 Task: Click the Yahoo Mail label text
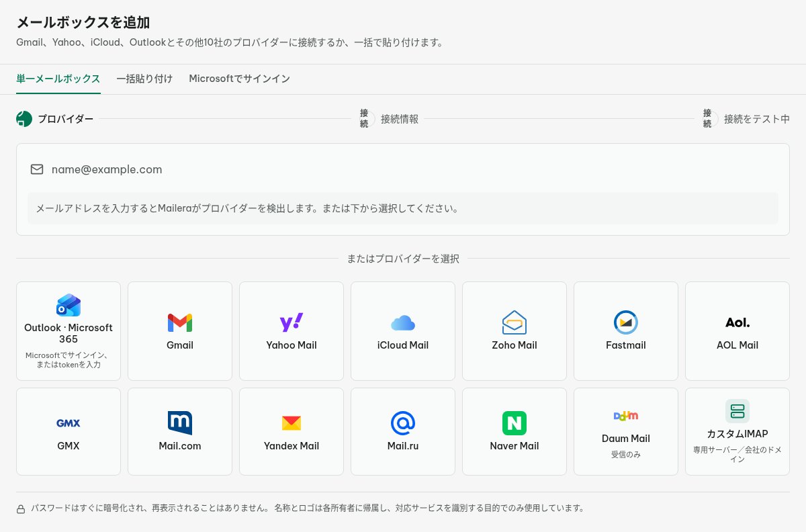pos(292,345)
